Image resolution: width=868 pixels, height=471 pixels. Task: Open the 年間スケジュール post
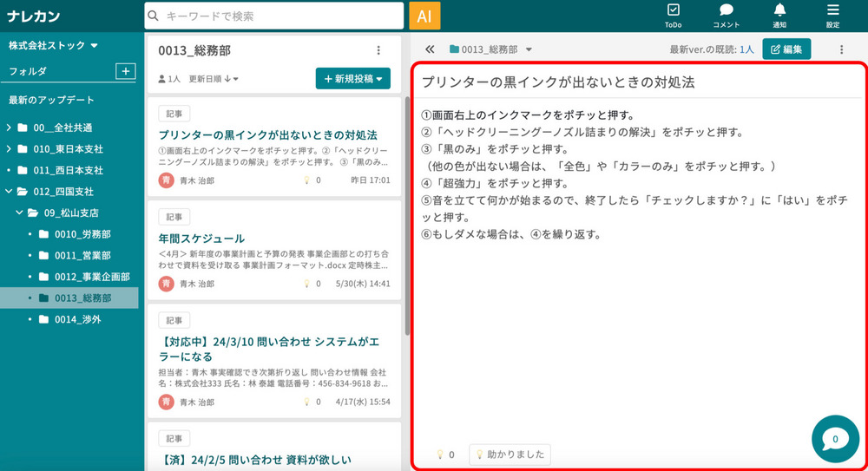[201, 239]
